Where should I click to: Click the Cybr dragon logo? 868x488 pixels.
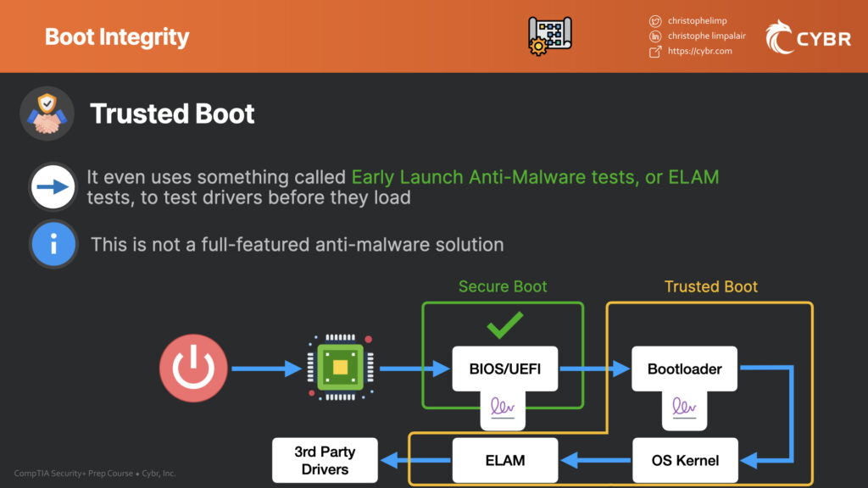780,37
